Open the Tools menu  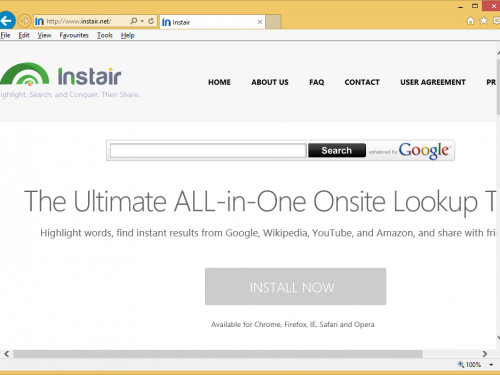pos(105,35)
